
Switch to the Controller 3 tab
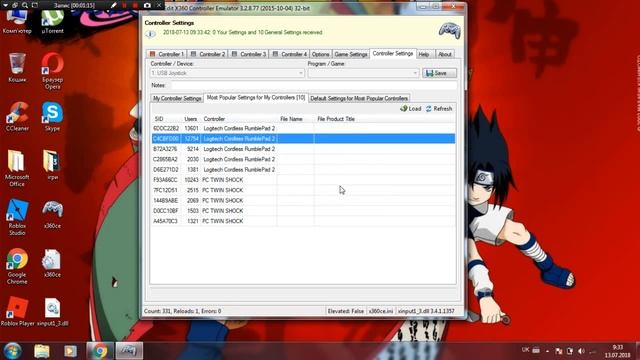(249, 54)
